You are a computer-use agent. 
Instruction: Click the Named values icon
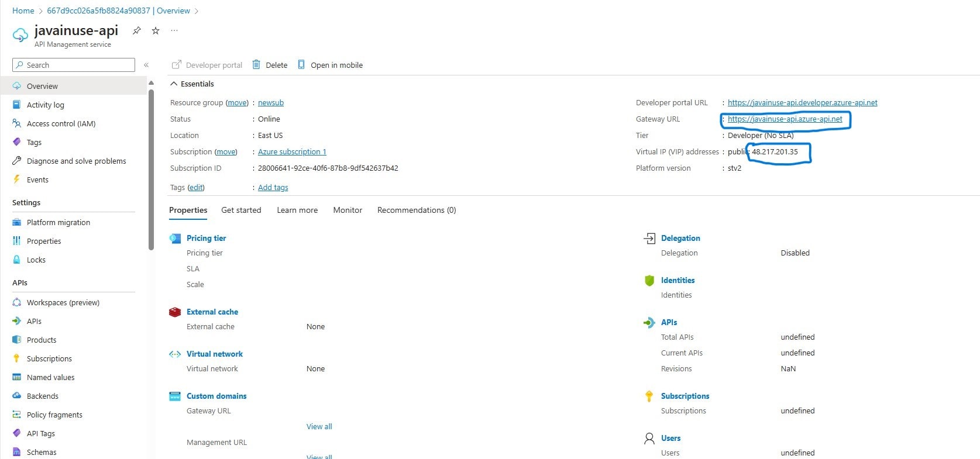pos(17,377)
